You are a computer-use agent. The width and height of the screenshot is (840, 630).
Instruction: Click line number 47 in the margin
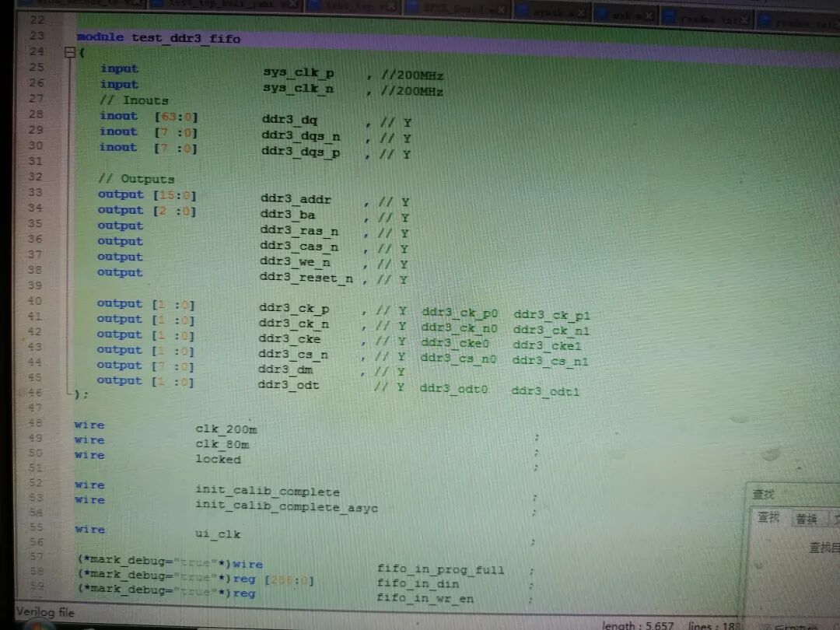pos(35,407)
